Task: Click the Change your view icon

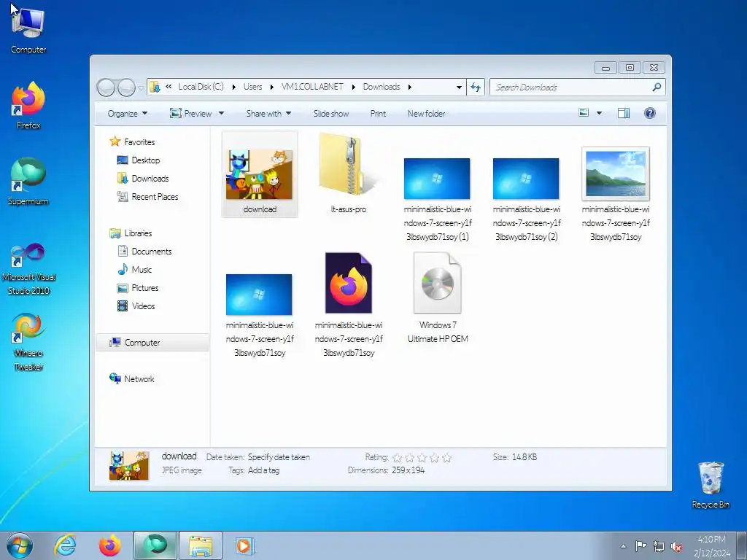Action: [584, 113]
